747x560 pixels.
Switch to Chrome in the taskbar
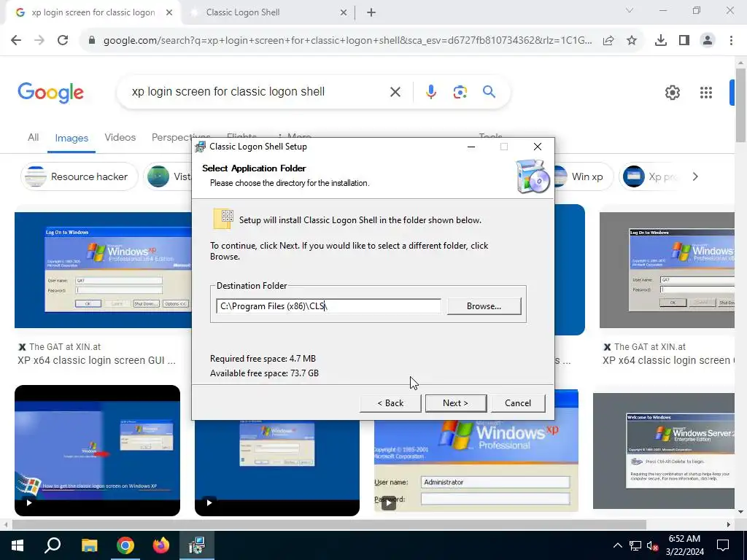tap(125, 545)
